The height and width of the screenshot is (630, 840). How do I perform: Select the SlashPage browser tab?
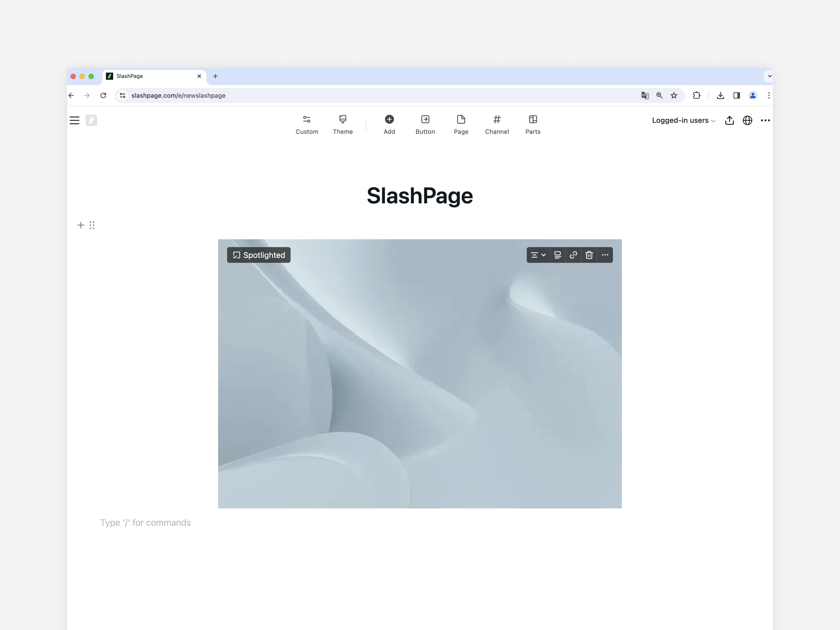click(x=154, y=76)
